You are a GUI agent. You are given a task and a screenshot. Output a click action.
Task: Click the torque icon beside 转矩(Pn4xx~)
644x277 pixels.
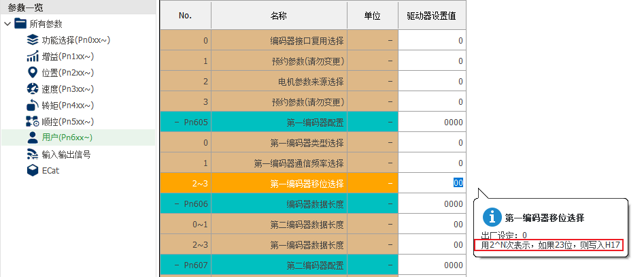pos(32,105)
